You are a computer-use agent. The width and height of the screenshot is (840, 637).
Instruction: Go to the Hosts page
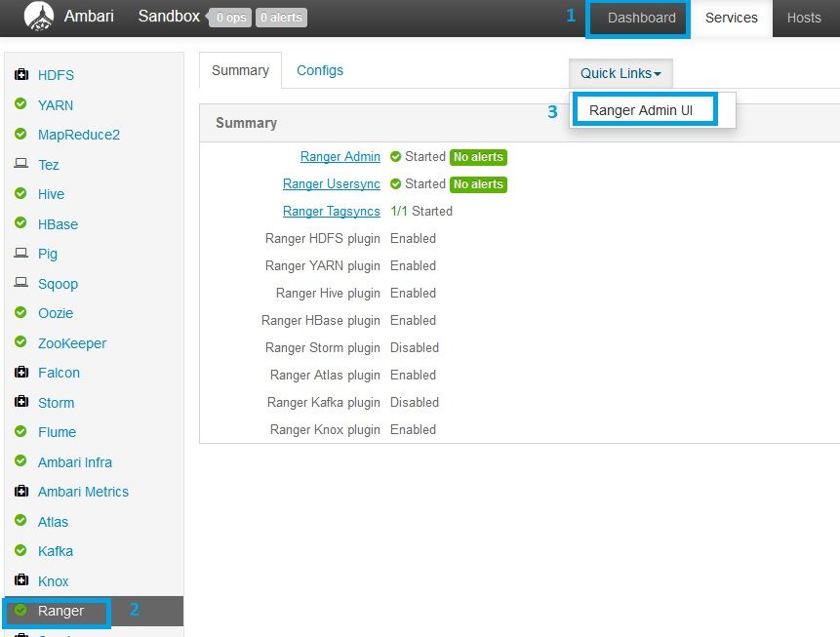pyautogui.click(x=804, y=18)
